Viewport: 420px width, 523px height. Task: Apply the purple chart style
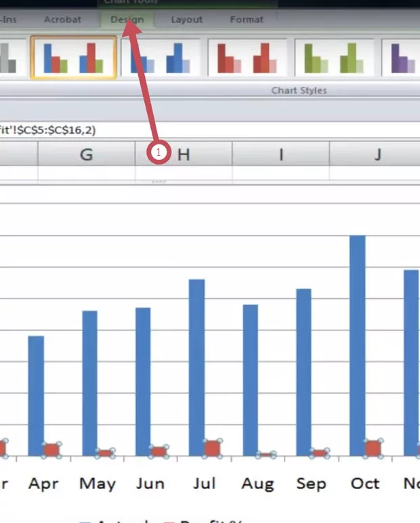pos(402,58)
